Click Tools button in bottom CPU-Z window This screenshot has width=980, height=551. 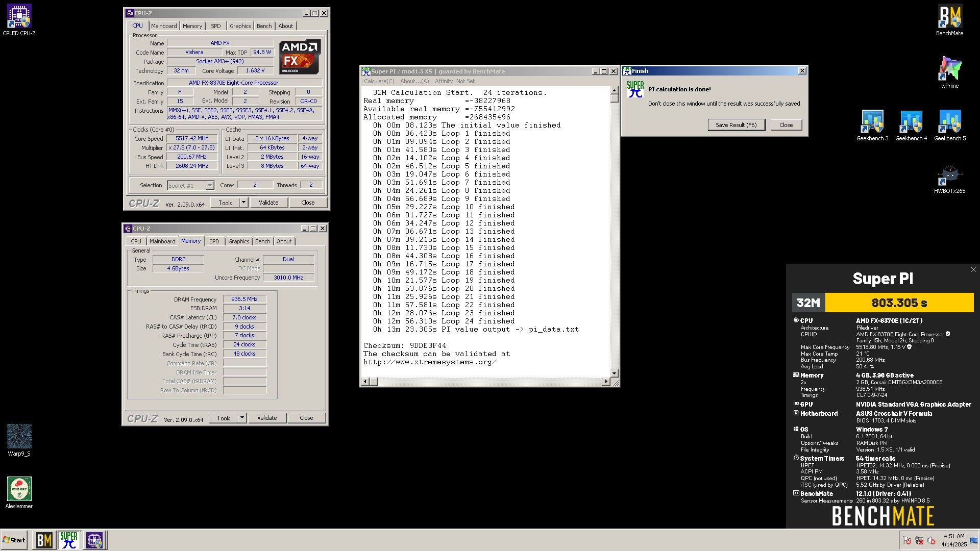224,418
